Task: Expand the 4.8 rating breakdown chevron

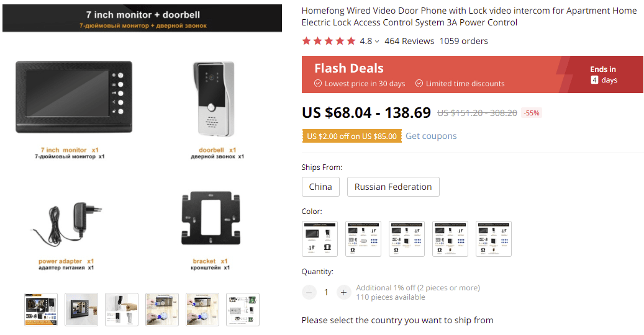Action: (x=377, y=42)
